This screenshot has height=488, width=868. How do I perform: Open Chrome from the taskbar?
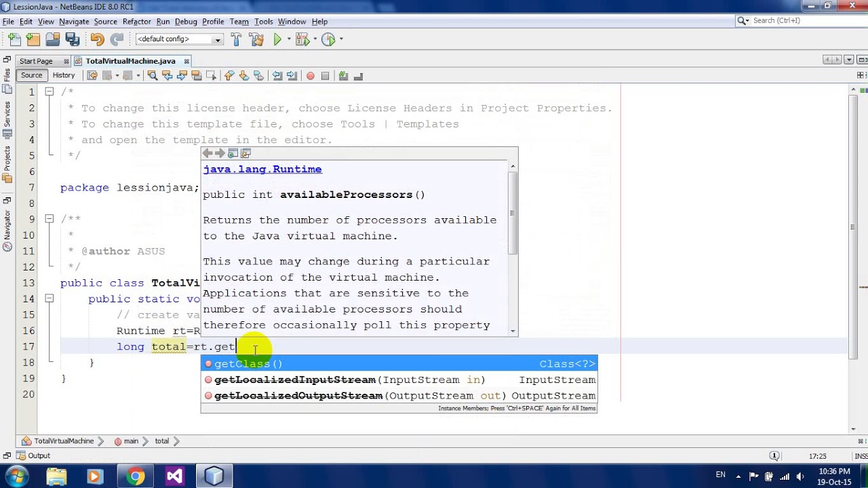click(x=135, y=476)
